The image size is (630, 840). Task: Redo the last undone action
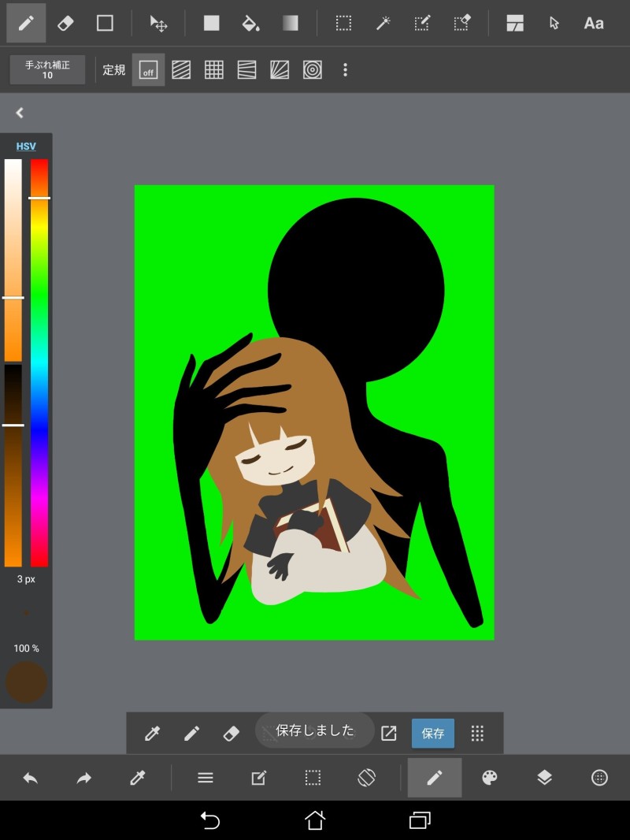(84, 778)
